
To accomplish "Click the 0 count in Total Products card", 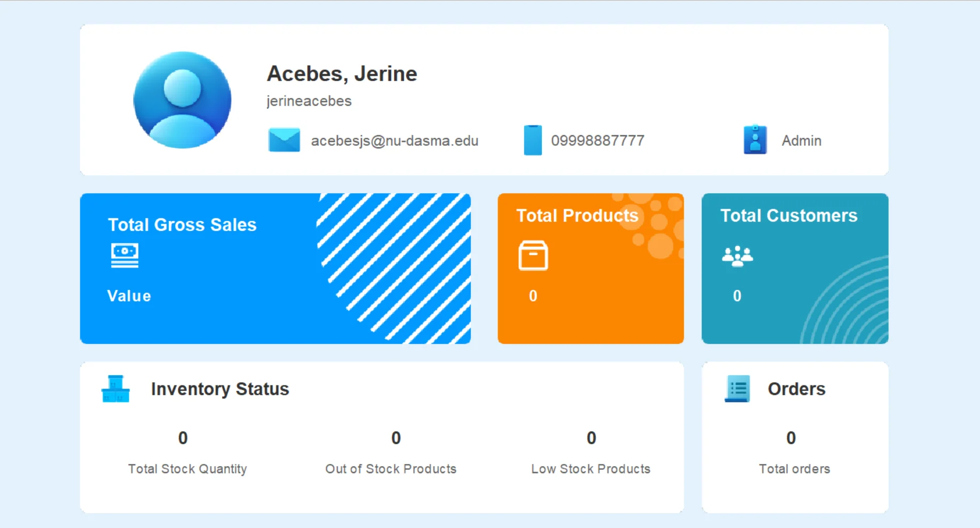I will [533, 296].
